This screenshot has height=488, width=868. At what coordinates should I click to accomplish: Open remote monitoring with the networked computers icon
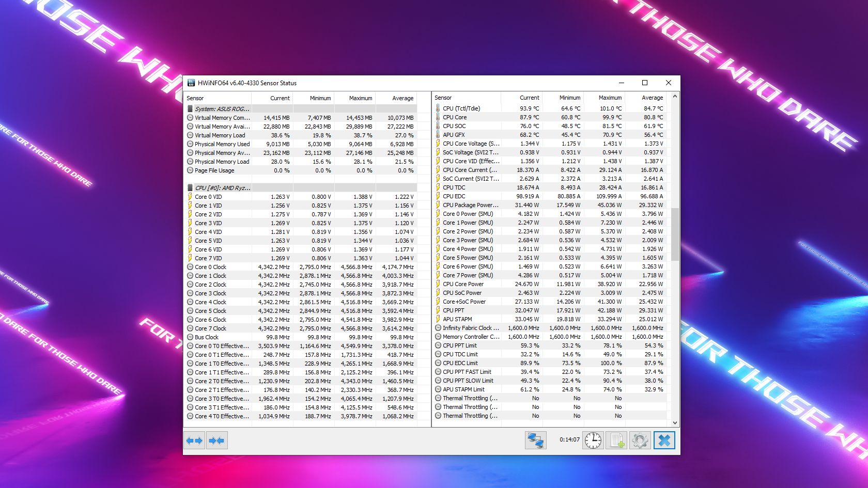click(535, 440)
